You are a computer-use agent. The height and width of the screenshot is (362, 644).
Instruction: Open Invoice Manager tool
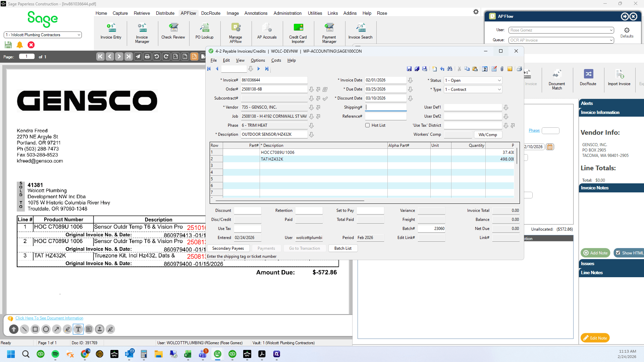click(142, 33)
